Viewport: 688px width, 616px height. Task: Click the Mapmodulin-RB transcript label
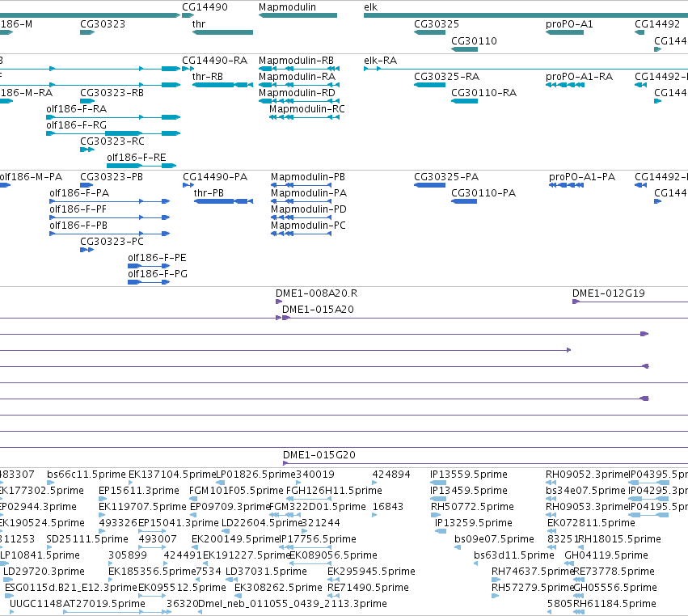coord(296,60)
